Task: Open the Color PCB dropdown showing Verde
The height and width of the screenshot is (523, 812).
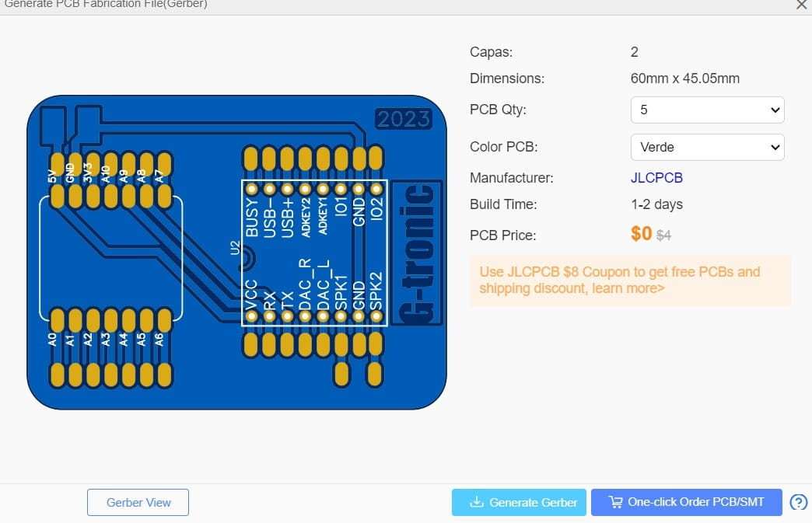Action: pyautogui.click(x=706, y=147)
